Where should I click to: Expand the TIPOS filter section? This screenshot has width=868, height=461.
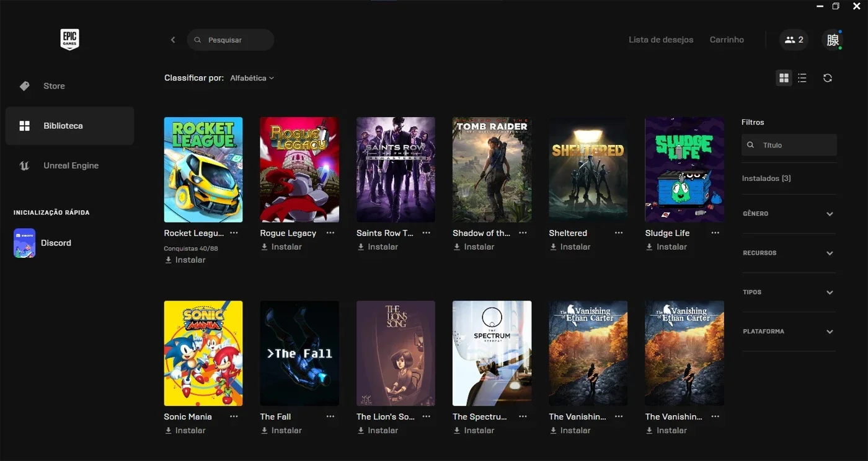[x=789, y=292]
